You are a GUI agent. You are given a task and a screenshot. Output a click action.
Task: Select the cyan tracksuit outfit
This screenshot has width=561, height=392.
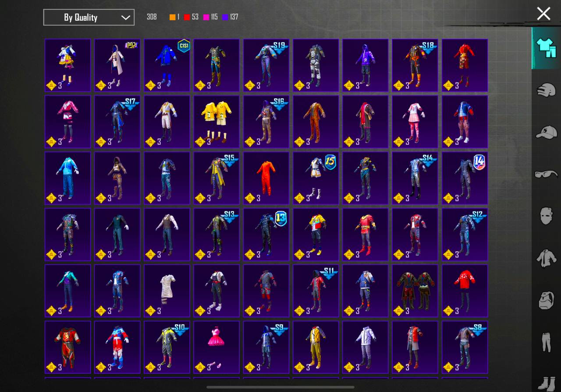(x=68, y=178)
